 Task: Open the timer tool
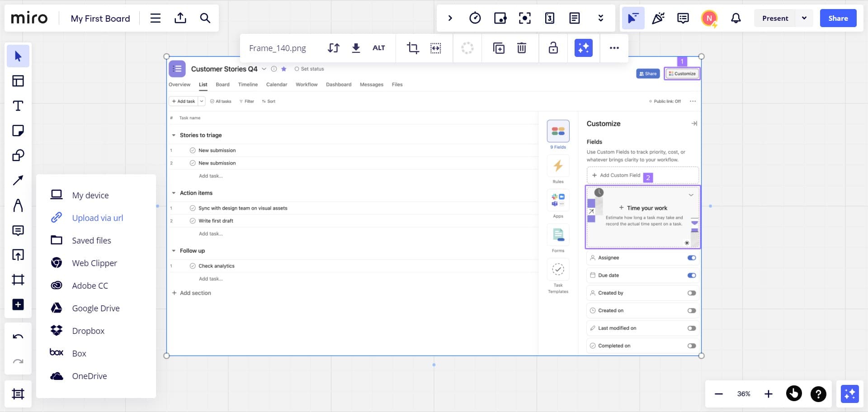click(475, 18)
